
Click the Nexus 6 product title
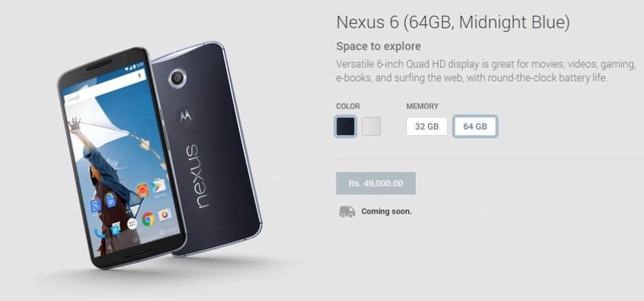(x=453, y=23)
